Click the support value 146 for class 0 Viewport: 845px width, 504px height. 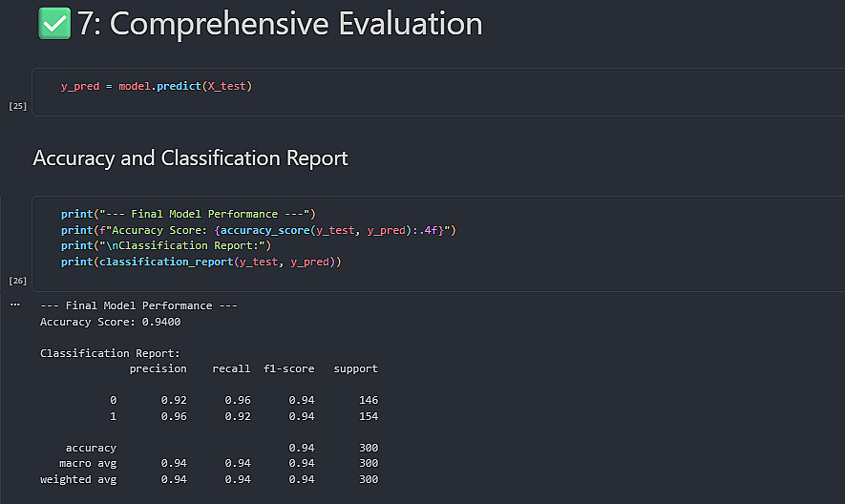(x=368, y=400)
